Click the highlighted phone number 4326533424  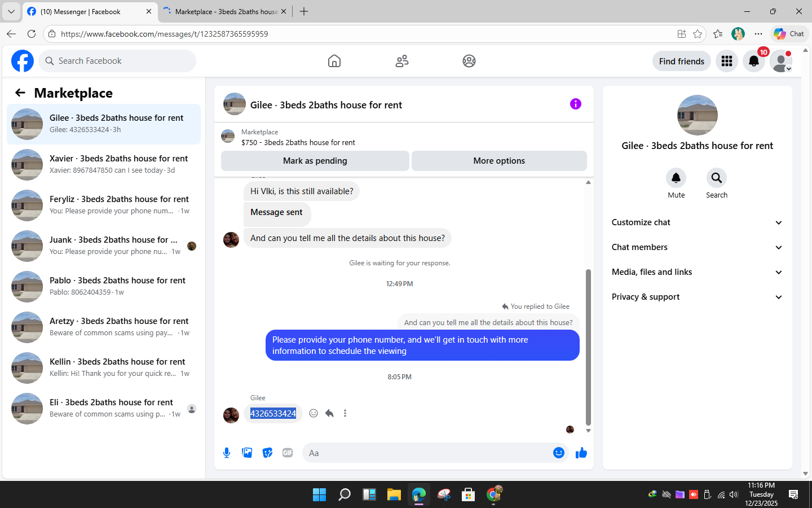pyautogui.click(x=273, y=413)
